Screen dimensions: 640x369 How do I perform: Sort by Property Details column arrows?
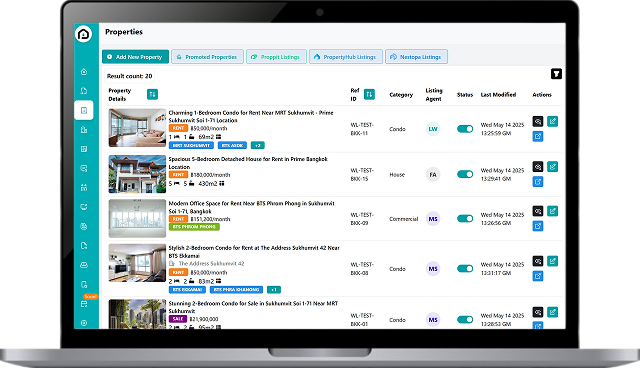coord(152,94)
